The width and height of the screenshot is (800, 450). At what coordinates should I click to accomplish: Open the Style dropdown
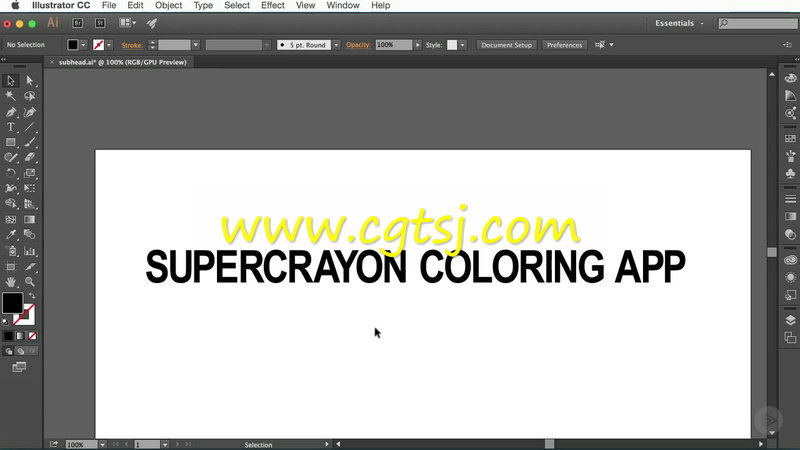(462, 45)
